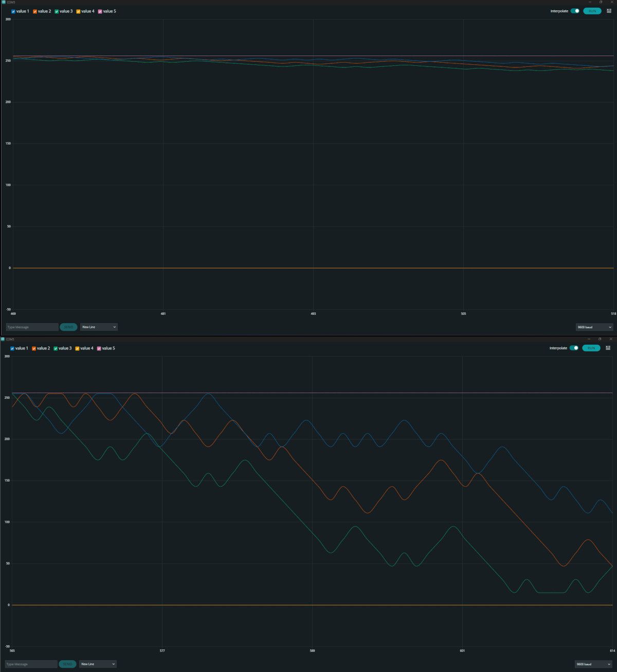The height and width of the screenshot is (672, 617).
Task: Click the COM3 app icon of the lower window
Action: pyautogui.click(x=3, y=339)
